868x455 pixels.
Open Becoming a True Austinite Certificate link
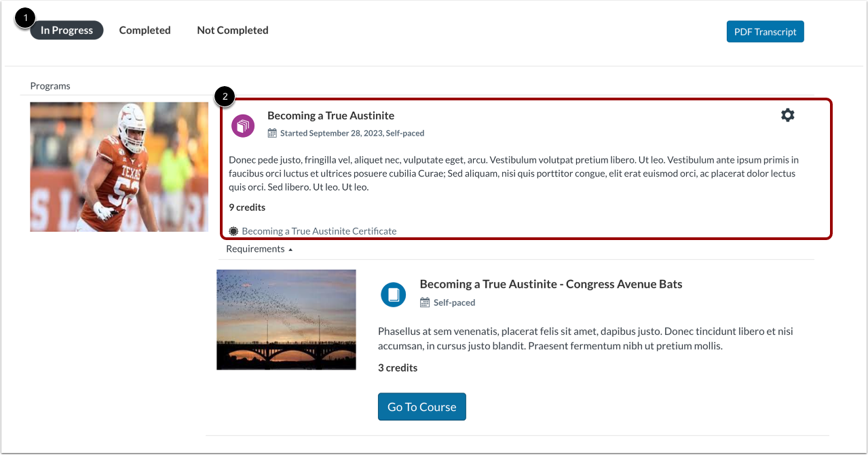point(319,231)
